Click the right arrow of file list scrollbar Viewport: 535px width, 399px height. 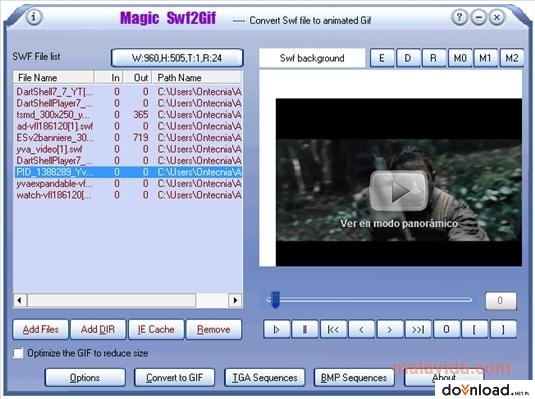click(235, 300)
